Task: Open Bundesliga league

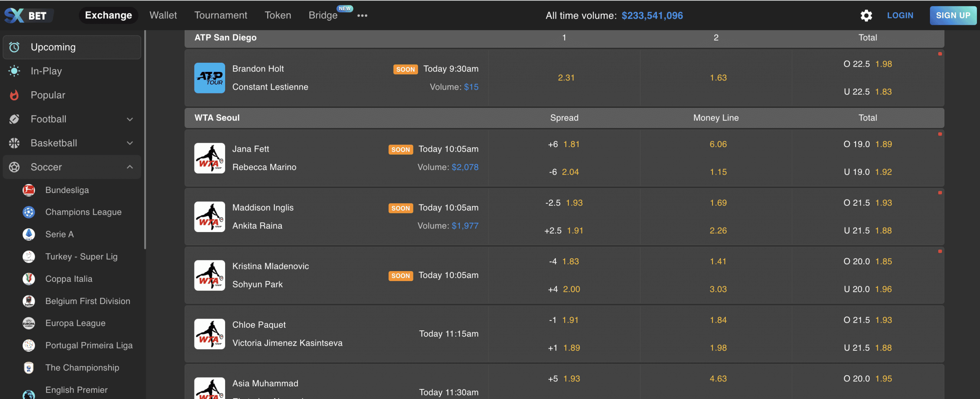Action: pyautogui.click(x=67, y=190)
